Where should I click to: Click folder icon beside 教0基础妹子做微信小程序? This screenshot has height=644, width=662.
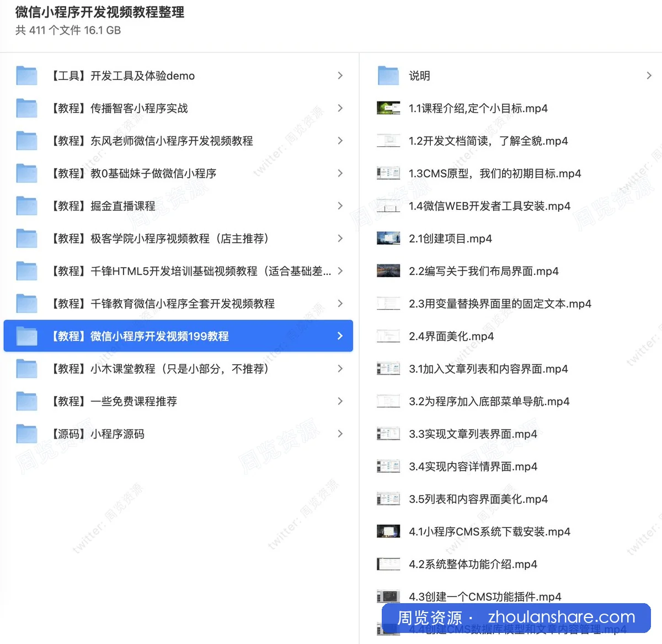point(26,173)
